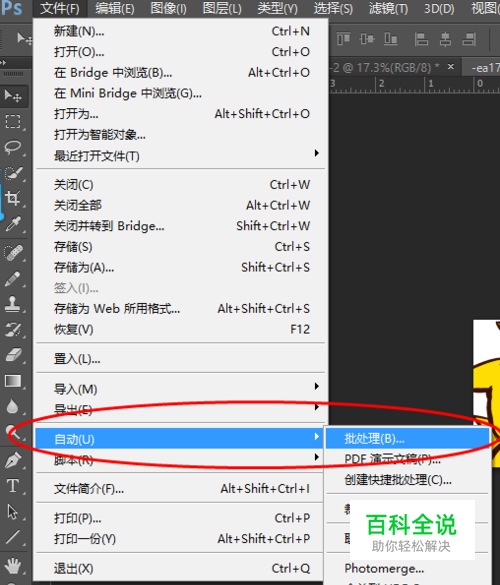500x585 pixels.
Task: Select the Crop tool
Action: coord(13,198)
